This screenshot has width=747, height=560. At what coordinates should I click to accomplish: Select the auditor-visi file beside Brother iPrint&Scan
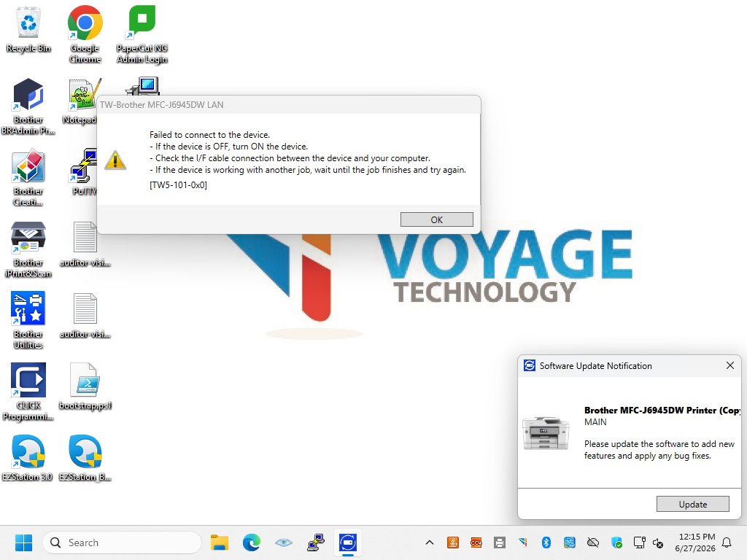(85, 244)
